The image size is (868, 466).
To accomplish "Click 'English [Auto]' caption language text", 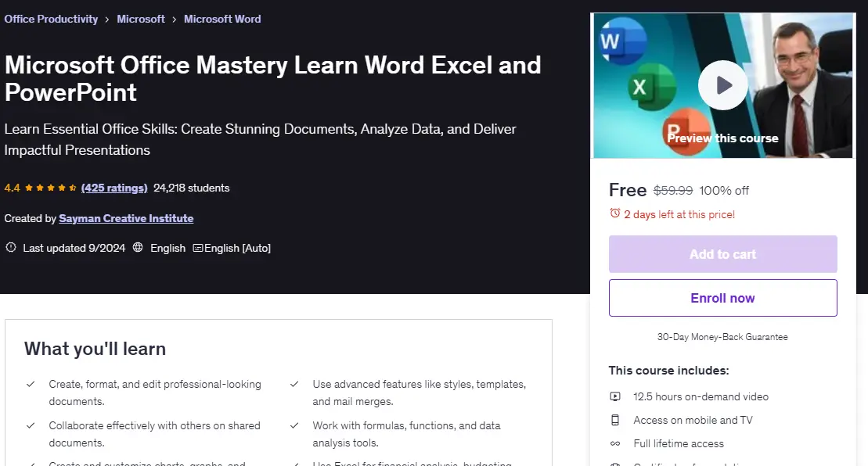I will pyautogui.click(x=237, y=248).
